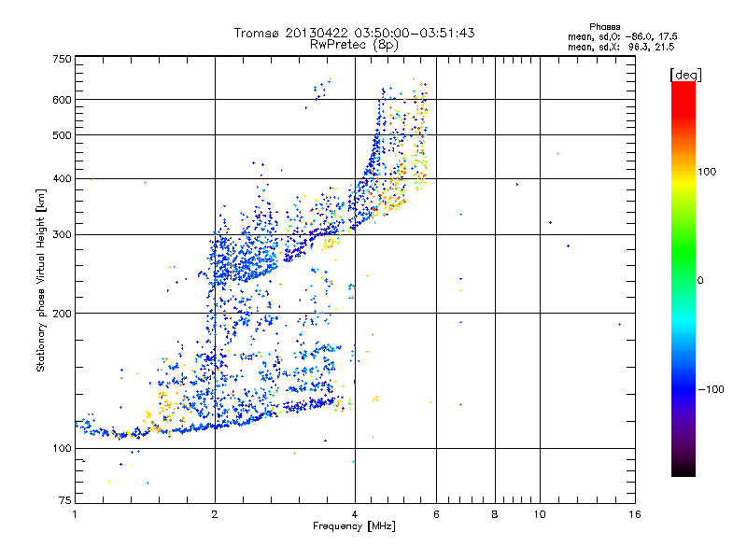Click the y-axis tick label '400'
The width and height of the screenshot is (747, 560).
pos(62,179)
